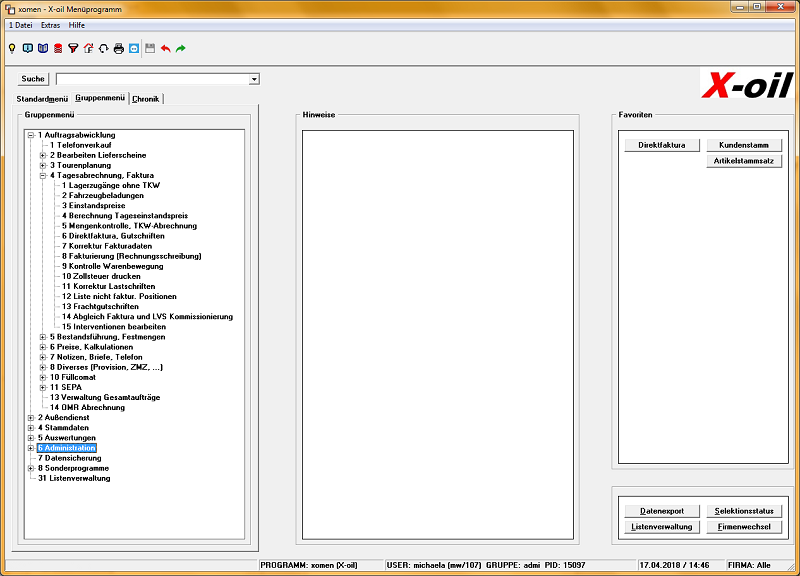Click the green redo arrow icon

pos(181,48)
